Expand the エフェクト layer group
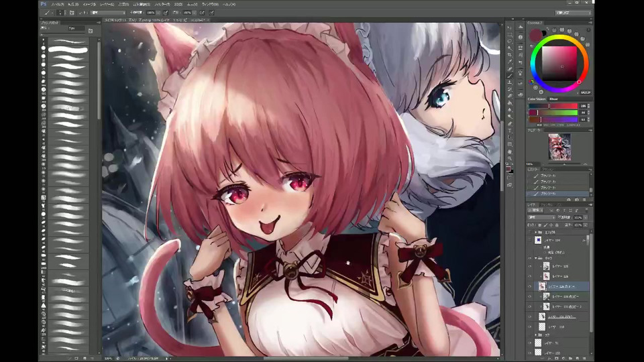 535,232
